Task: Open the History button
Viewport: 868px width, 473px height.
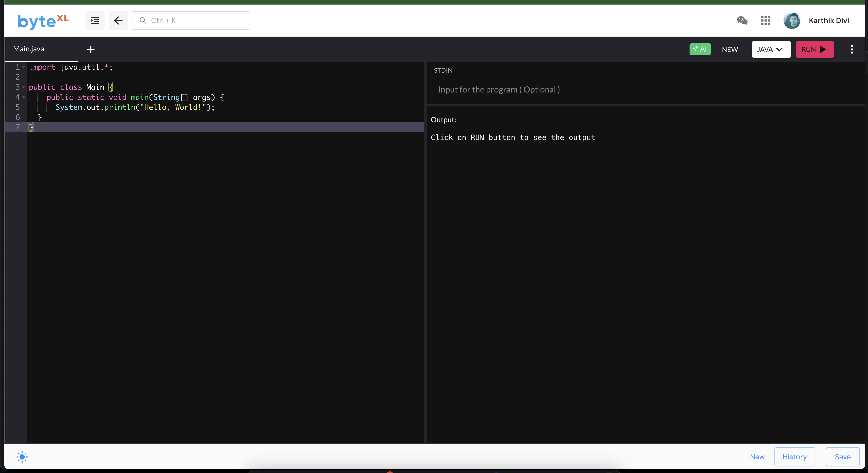Action: coord(794,457)
